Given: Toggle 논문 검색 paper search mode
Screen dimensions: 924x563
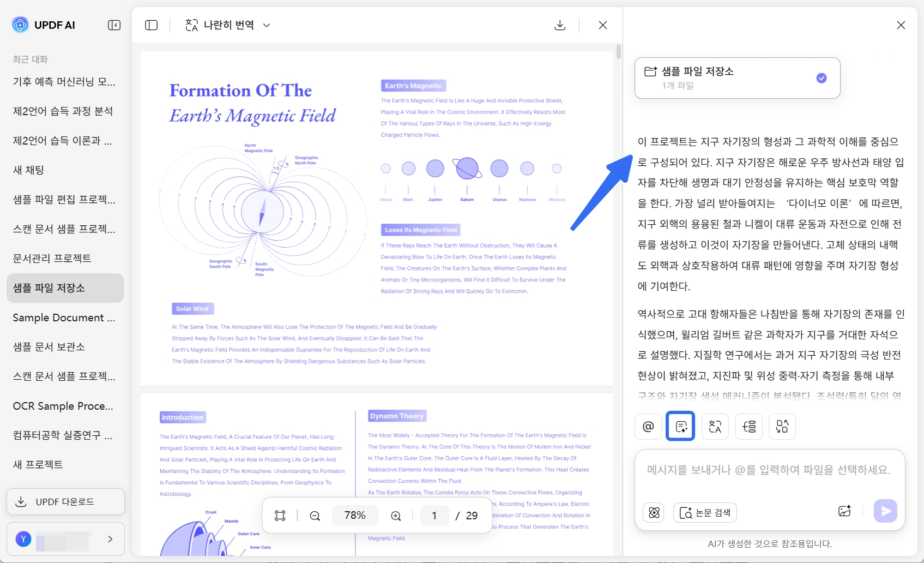Looking at the screenshot, I should (x=705, y=512).
